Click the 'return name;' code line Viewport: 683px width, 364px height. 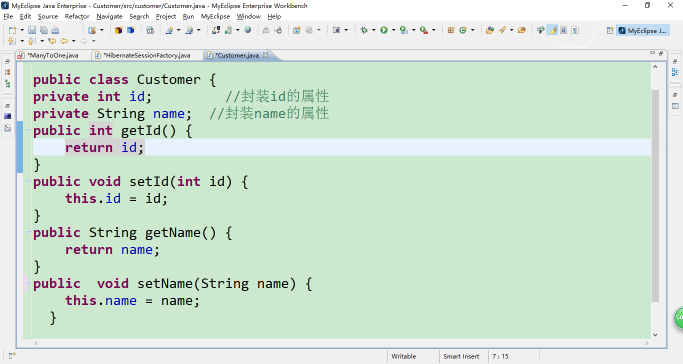pyautogui.click(x=112, y=249)
